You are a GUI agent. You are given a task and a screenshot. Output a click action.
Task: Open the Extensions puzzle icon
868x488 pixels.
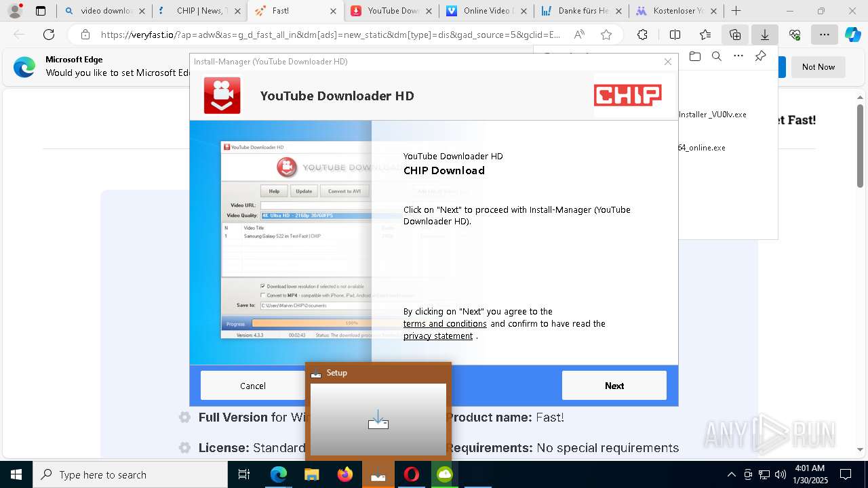[x=642, y=35]
